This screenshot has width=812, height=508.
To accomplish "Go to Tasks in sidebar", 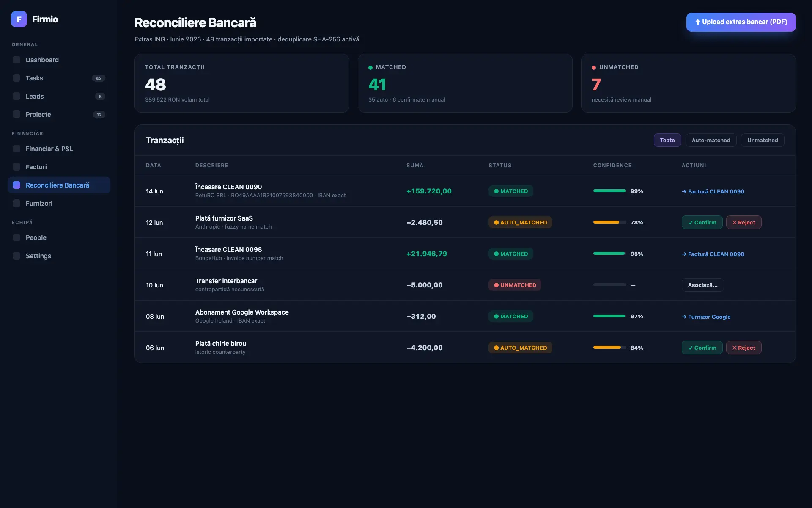I will [59, 78].
